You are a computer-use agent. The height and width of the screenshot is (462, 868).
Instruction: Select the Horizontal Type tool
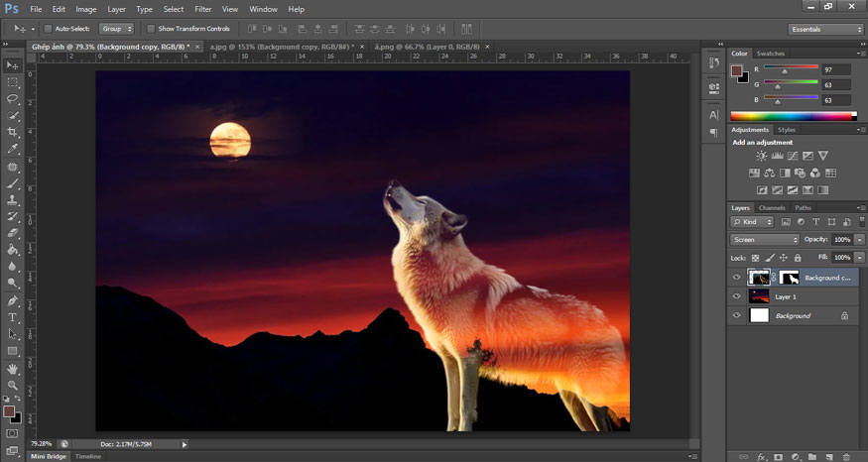(13, 317)
